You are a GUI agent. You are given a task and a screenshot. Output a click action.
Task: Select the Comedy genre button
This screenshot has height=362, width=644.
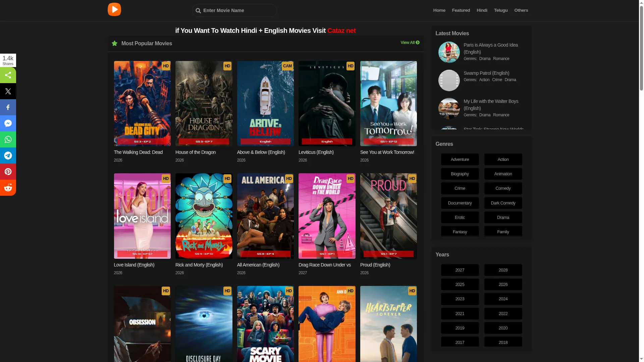point(503,188)
